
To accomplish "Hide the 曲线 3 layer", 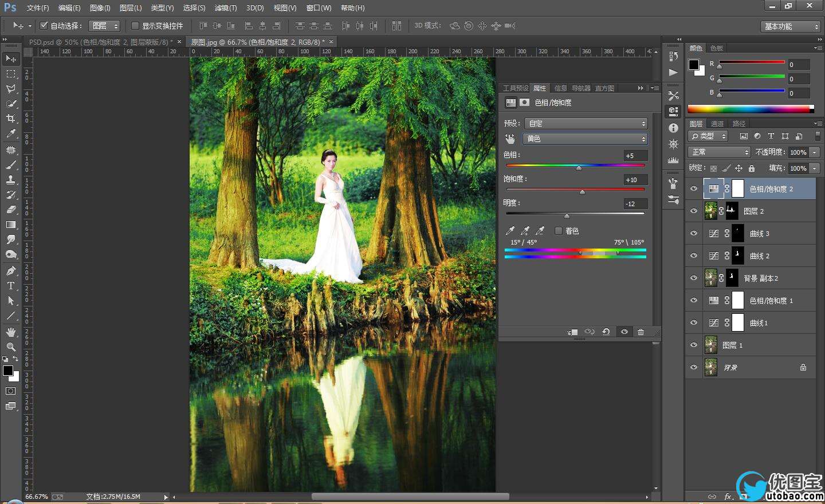I will pyautogui.click(x=694, y=234).
